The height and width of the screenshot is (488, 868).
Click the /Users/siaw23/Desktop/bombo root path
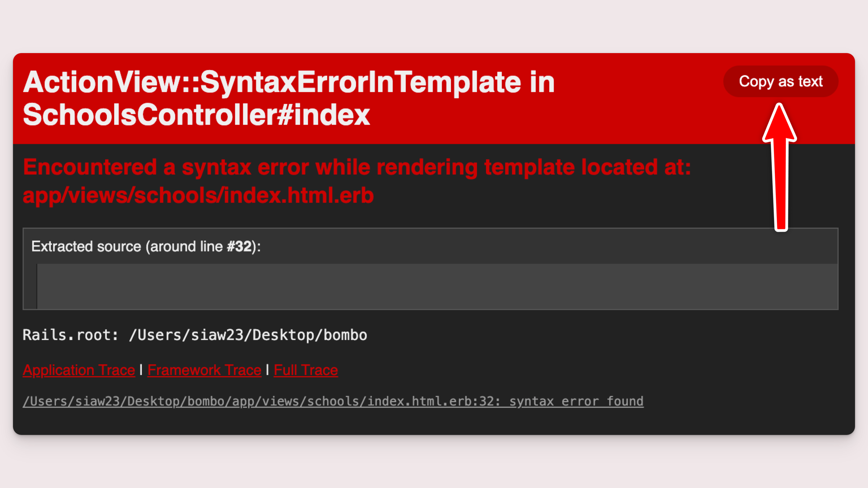point(248,335)
